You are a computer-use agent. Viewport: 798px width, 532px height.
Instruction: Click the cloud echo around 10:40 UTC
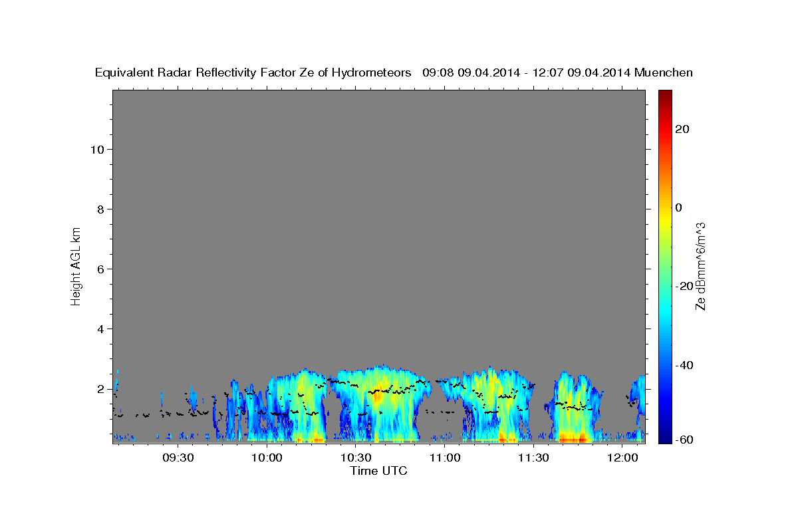coord(380,402)
